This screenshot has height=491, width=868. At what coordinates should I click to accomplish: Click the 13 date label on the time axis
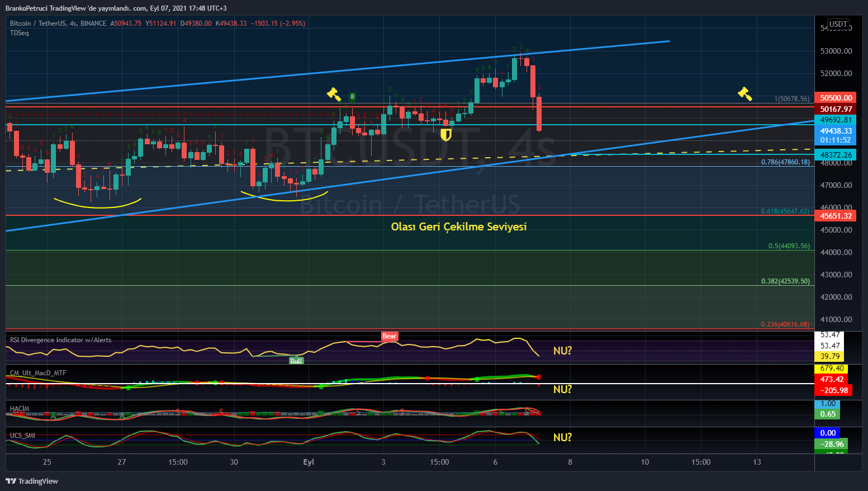pos(757,462)
